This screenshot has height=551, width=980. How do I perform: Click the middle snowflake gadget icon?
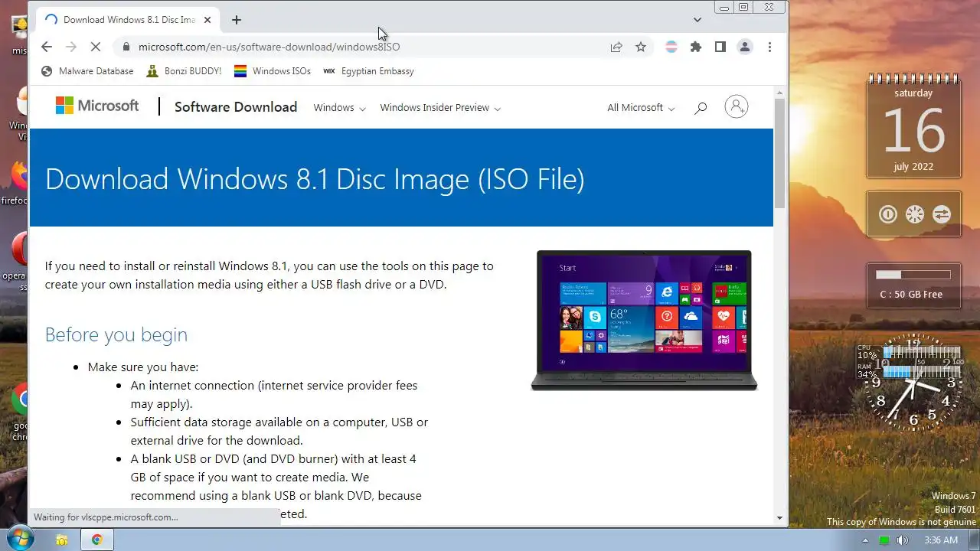(915, 214)
